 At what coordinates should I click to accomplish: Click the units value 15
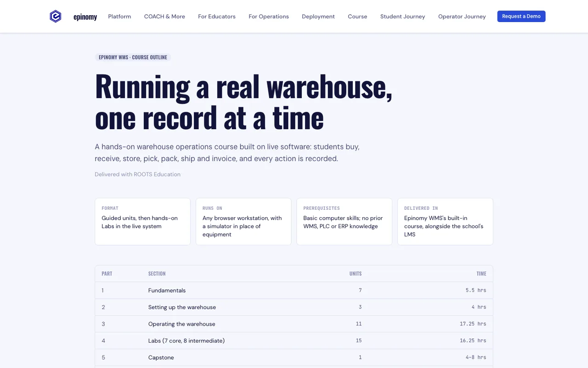[359, 341]
